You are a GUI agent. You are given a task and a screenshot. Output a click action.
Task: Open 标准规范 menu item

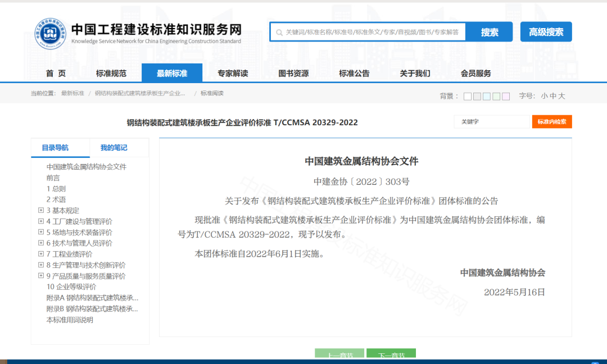click(111, 73)
